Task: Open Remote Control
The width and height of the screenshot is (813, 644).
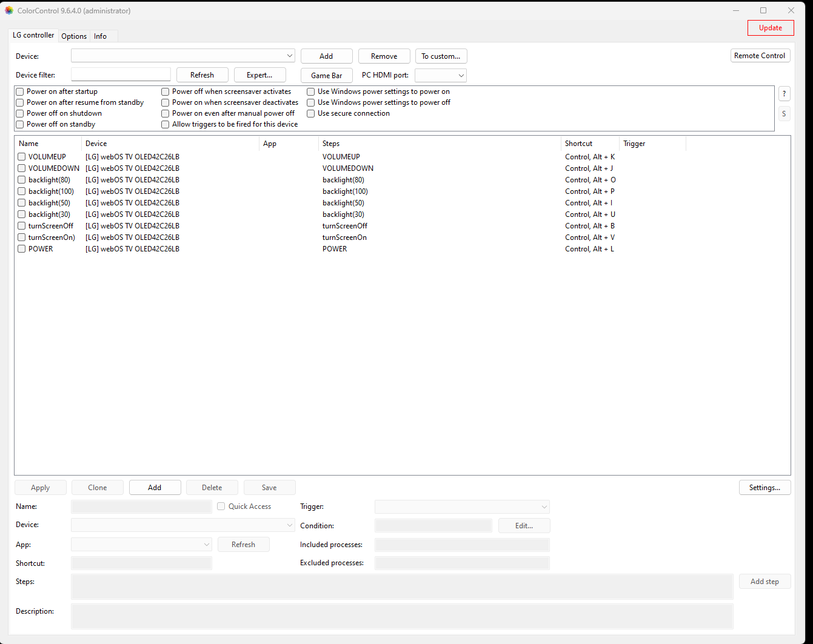Action: pos(760,56)
